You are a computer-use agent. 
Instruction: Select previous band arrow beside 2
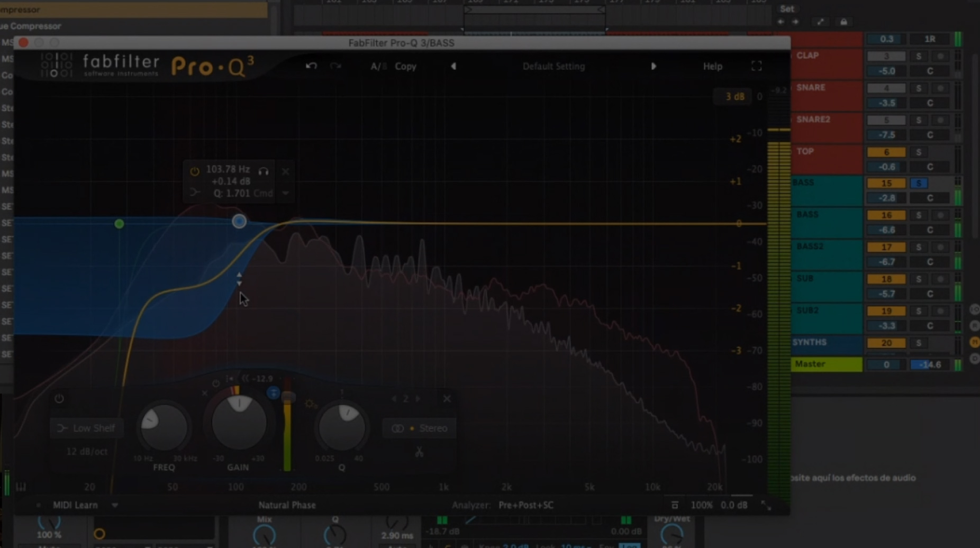coord(394,399)
